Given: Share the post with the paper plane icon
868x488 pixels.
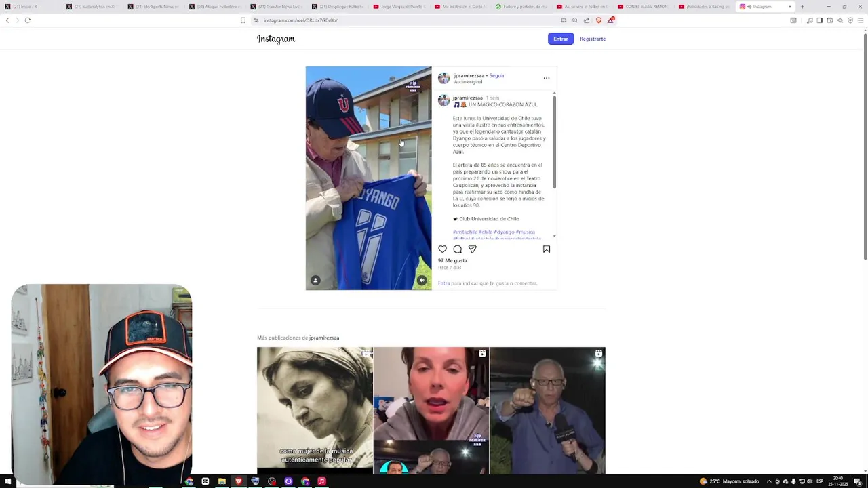Looking at the screenshot, I should pos(473,249).
